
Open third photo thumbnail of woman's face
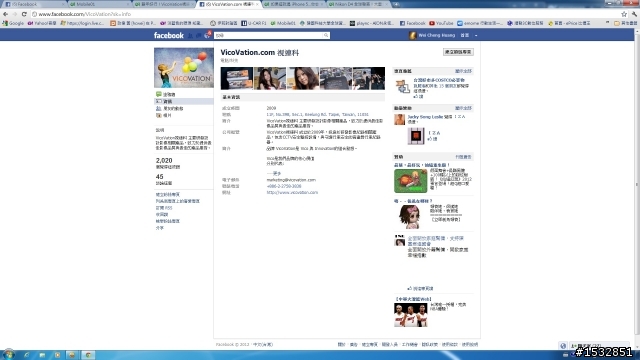click(303, 78)
